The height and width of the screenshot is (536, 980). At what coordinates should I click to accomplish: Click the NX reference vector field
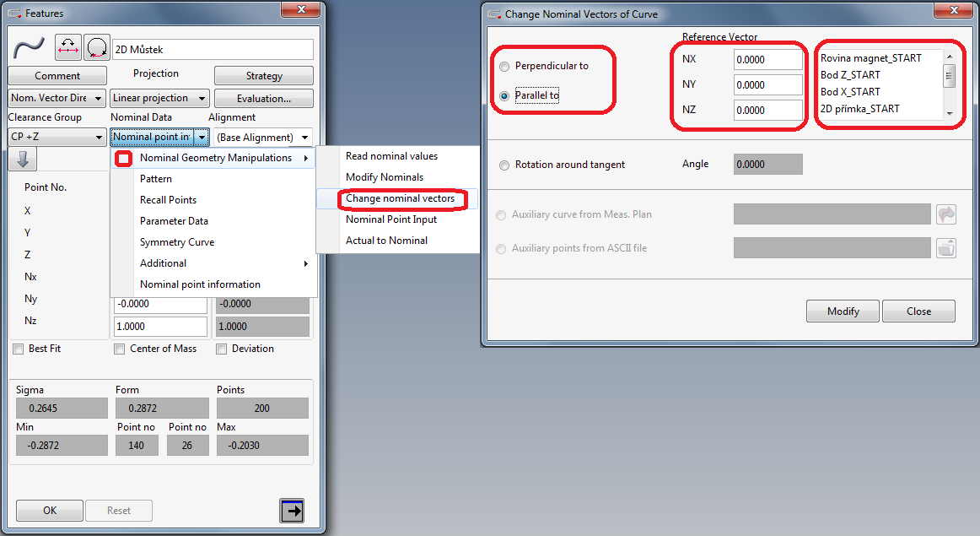tap(768, 60)
